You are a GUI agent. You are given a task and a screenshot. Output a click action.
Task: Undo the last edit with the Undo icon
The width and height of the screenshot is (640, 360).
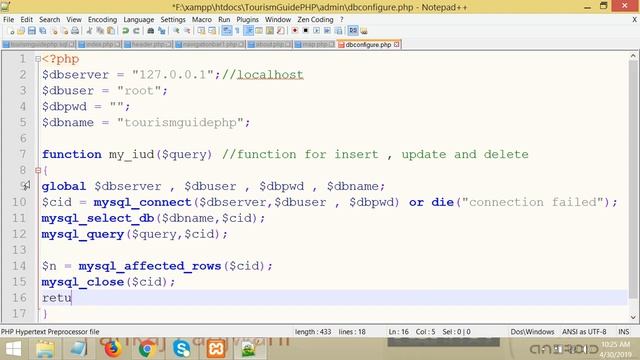[125, 31]
